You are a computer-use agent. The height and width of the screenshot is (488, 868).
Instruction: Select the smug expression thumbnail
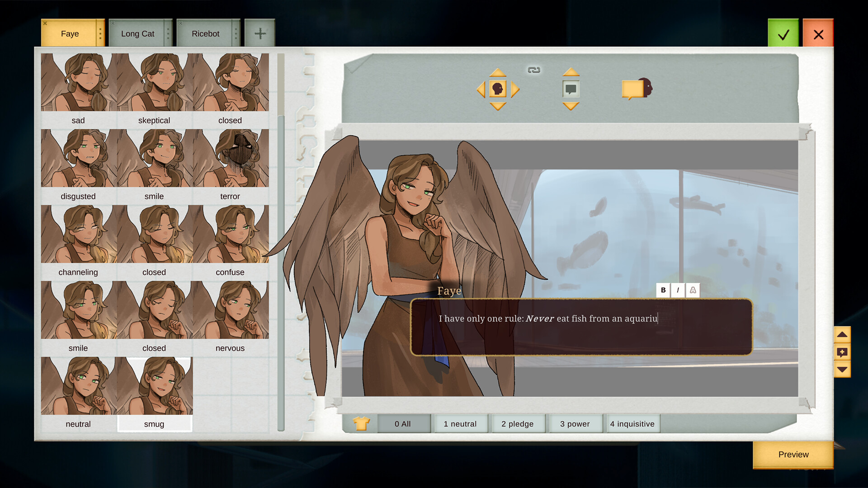point(154,386)
